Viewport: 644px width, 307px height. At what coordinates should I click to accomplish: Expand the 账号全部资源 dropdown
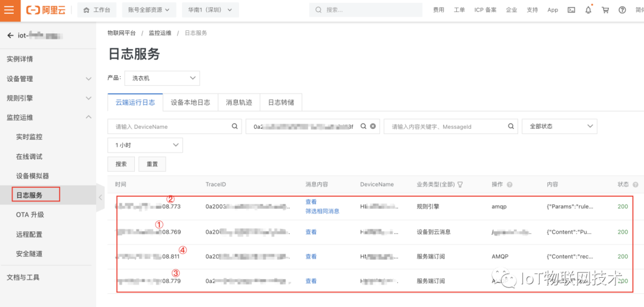[x=148, y=10]
